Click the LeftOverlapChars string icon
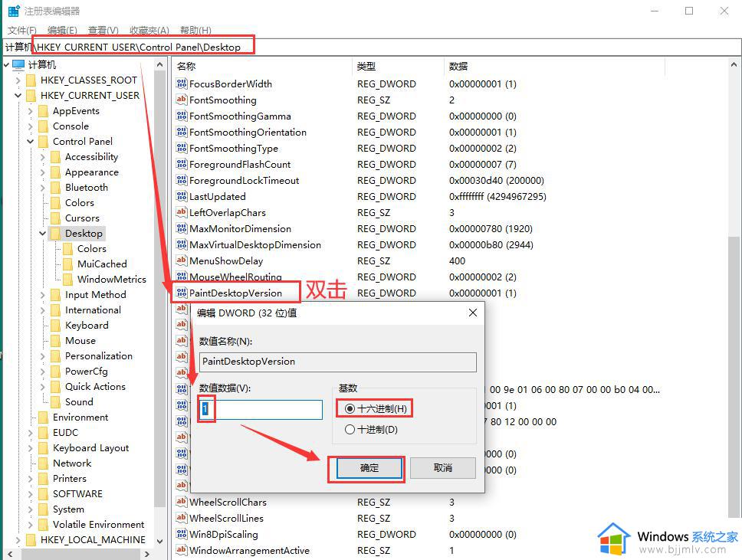The width and height of the screenshot is (742, 560). tap(181, 212)
